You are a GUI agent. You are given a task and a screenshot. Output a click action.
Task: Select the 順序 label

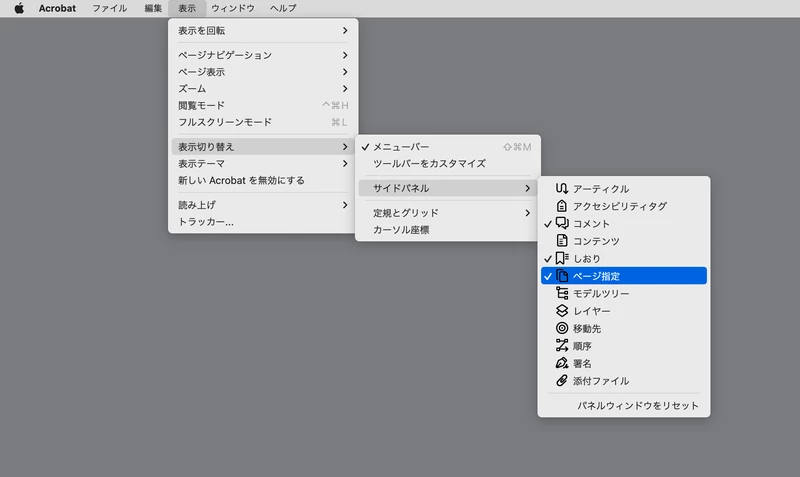point(582,346)
